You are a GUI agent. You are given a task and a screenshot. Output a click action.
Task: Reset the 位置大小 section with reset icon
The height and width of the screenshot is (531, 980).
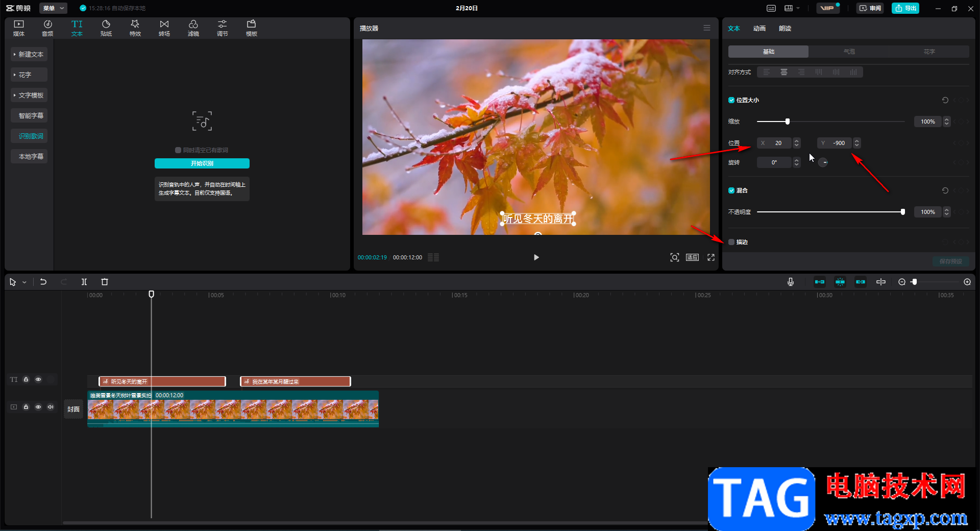tap(945, 100)
